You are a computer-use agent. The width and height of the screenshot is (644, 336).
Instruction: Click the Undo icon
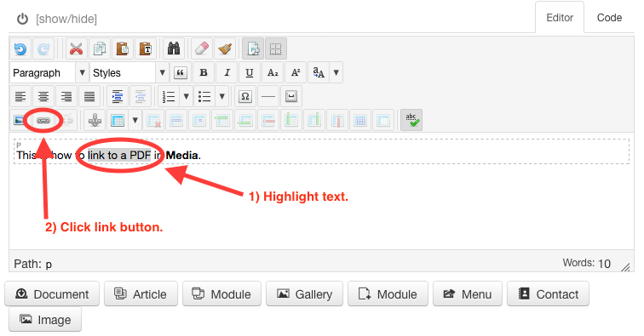point(20,48)
